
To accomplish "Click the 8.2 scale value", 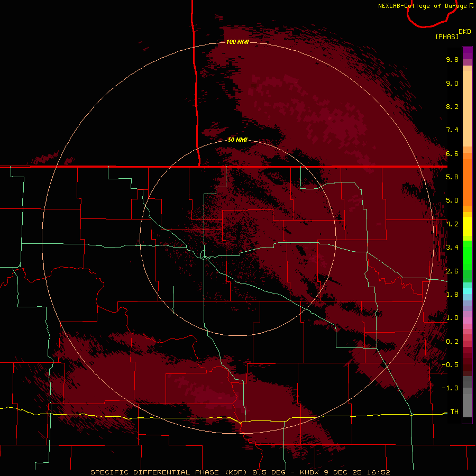I will [x=452, y=106].
